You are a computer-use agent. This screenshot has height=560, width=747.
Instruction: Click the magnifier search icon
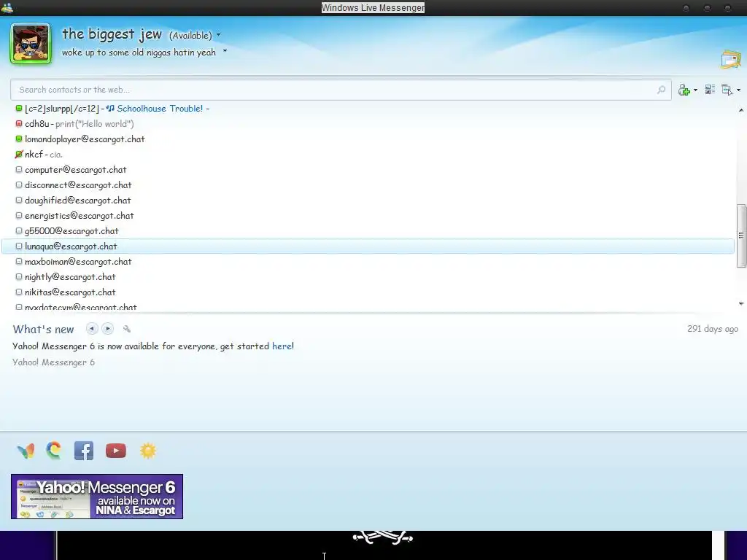click(661, 90)
